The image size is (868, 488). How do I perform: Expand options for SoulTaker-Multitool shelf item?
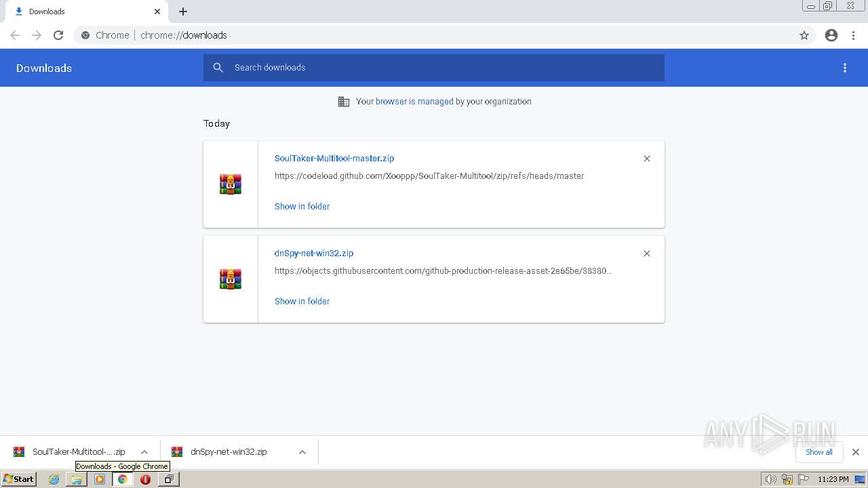(144, 452)
